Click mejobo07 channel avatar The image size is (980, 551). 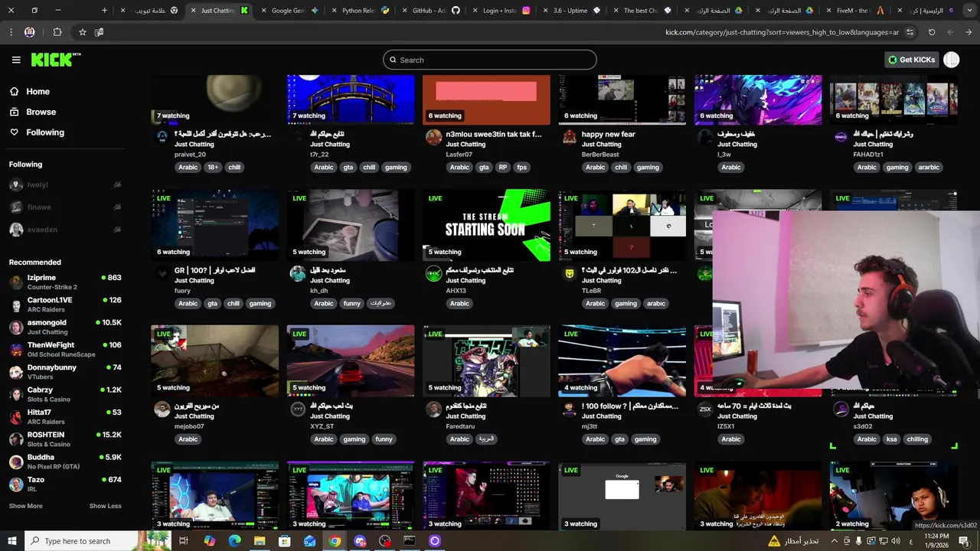tap(162, 409)
